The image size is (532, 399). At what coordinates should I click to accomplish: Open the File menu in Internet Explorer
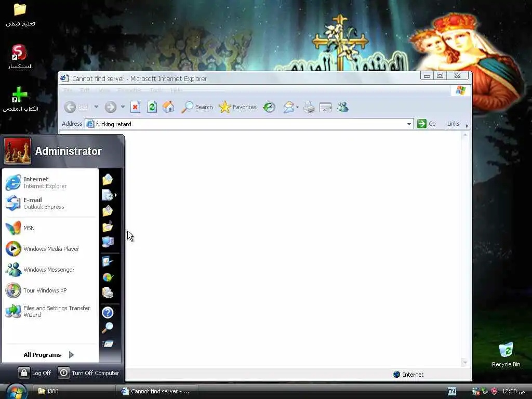pyautogui.click(x=68, y=90)
